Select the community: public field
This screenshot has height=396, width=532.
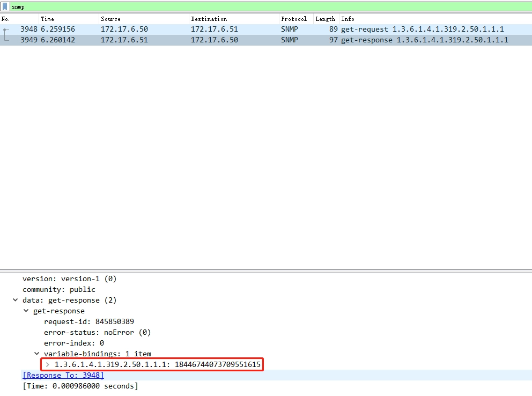coord(58,290)
